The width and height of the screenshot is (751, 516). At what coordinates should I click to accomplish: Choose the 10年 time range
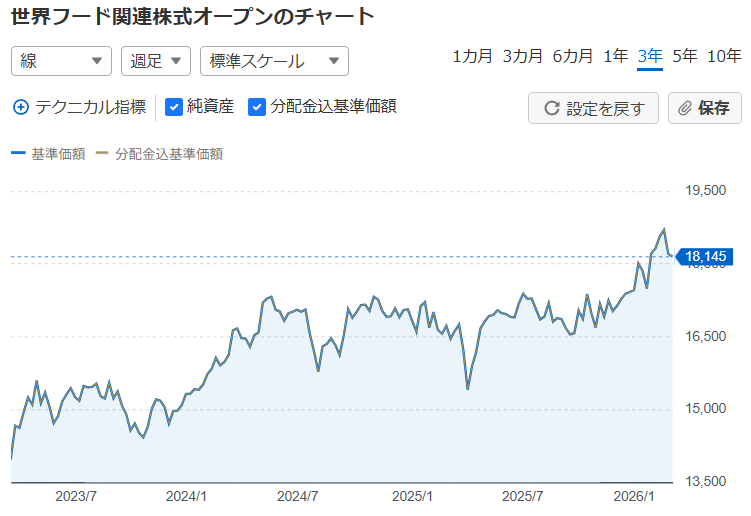724,56
